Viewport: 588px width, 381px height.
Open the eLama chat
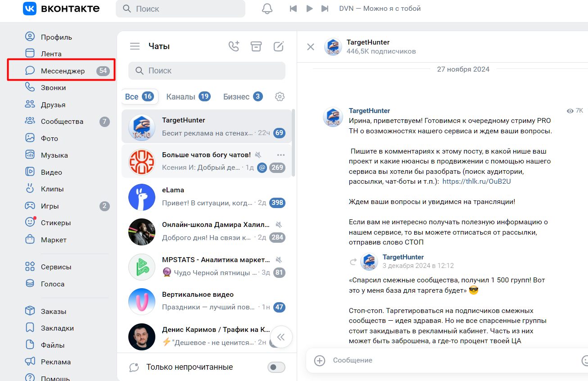pos(207,196)
